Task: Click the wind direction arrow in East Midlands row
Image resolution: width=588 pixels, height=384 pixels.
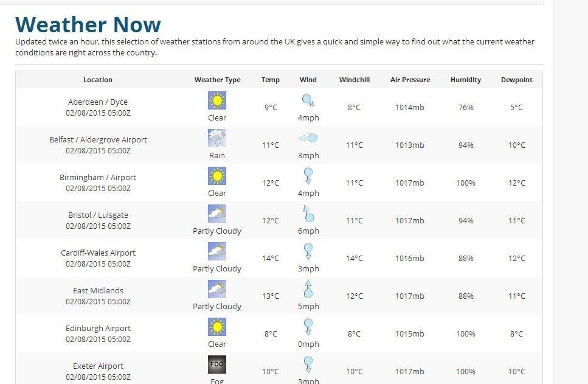Action: pos(308,289)
